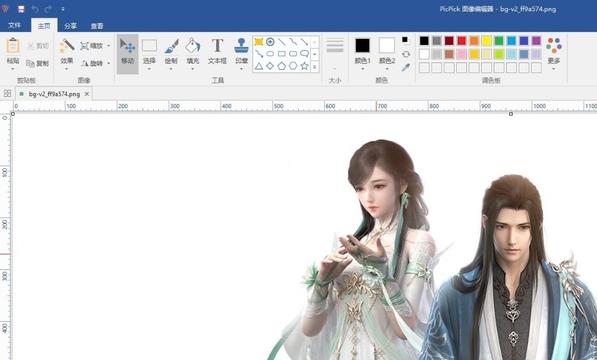Image resolution: width=597 pixels, height=360 pixels.
Task: Click the 粘贴 (Paste) clipboard icon
Action: pyautogui.click(x=13, y=46)
